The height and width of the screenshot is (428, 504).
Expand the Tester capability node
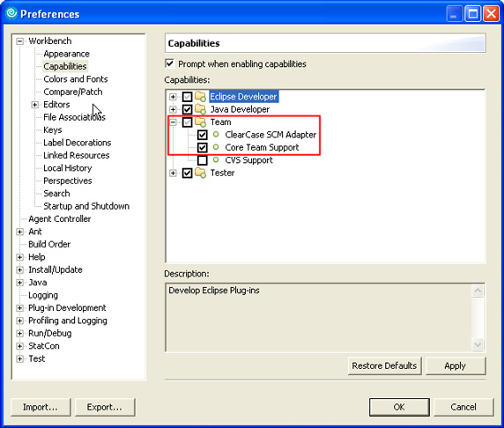click(173, 173)
